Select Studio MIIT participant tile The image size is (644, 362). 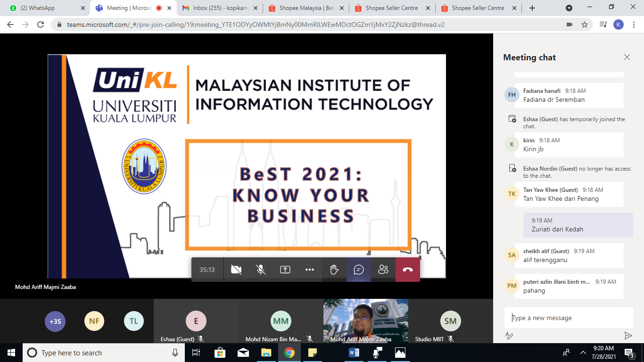(451, 321)
